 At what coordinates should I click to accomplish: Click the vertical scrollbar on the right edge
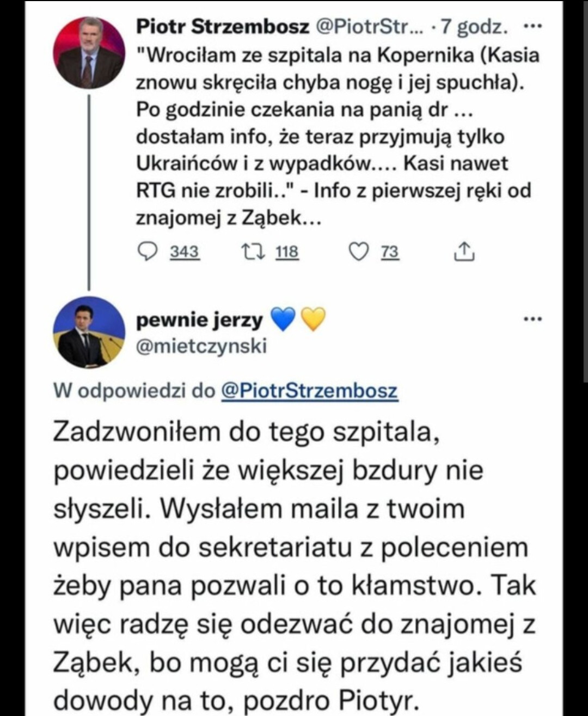(585, 191)
